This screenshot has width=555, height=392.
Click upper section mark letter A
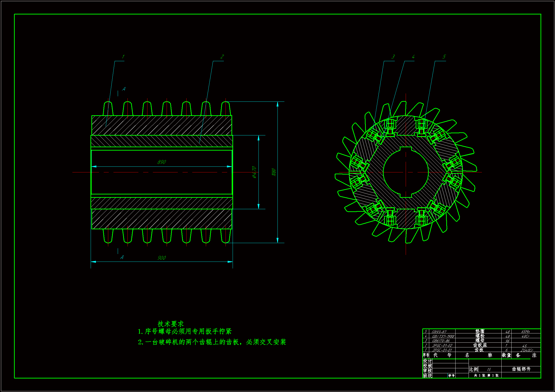124,89
